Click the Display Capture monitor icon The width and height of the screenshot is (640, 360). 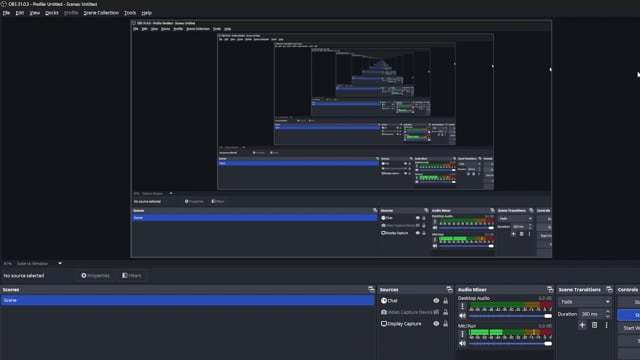(384, 324)
